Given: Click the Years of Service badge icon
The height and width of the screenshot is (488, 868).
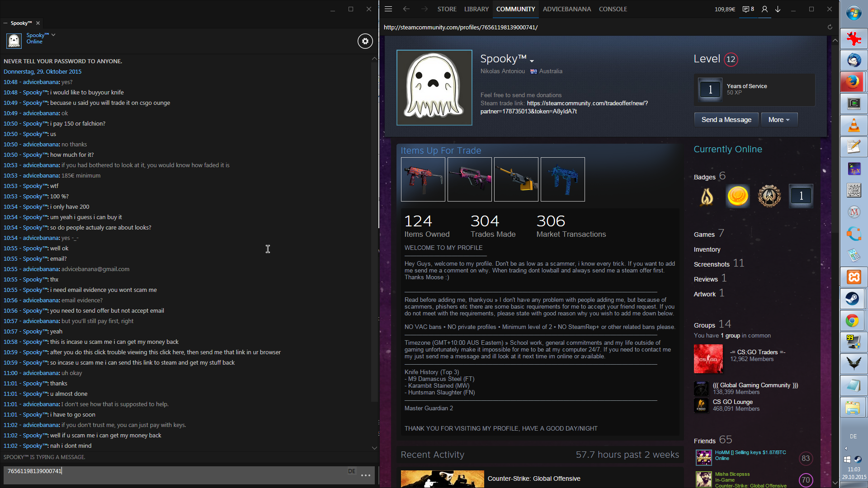Looking at the screenshot, I should click(x=710, y=89).
